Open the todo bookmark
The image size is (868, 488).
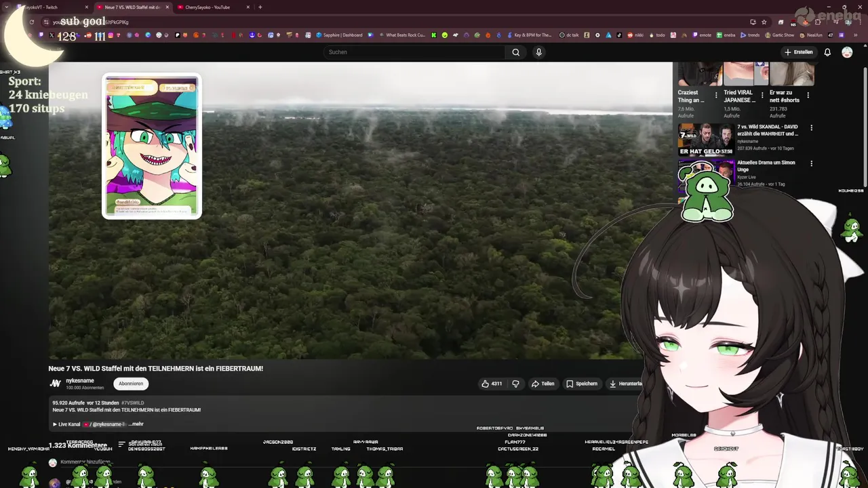pos(656,35)
